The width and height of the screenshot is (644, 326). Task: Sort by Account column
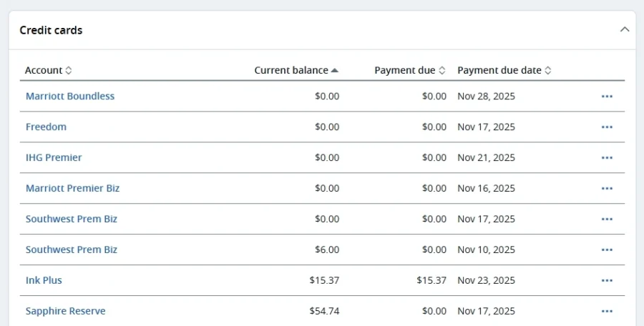[48, 71]
